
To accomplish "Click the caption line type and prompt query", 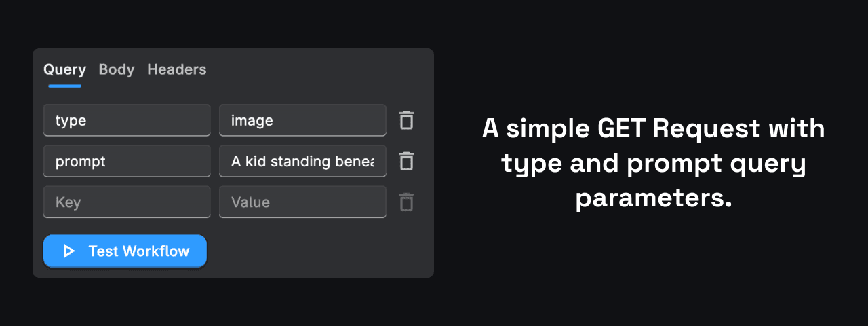I will [653, 164].
